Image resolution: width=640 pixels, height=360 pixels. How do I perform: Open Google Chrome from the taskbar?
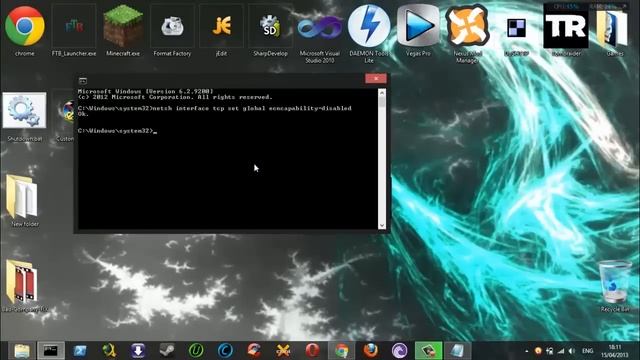click(x=342, y=351)
